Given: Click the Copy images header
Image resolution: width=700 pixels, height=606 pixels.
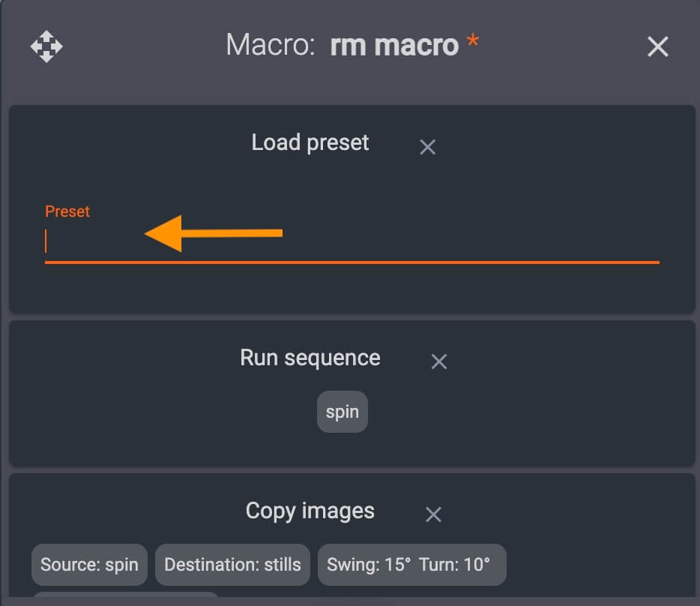Looking at the screenshot, I should 310,511.
